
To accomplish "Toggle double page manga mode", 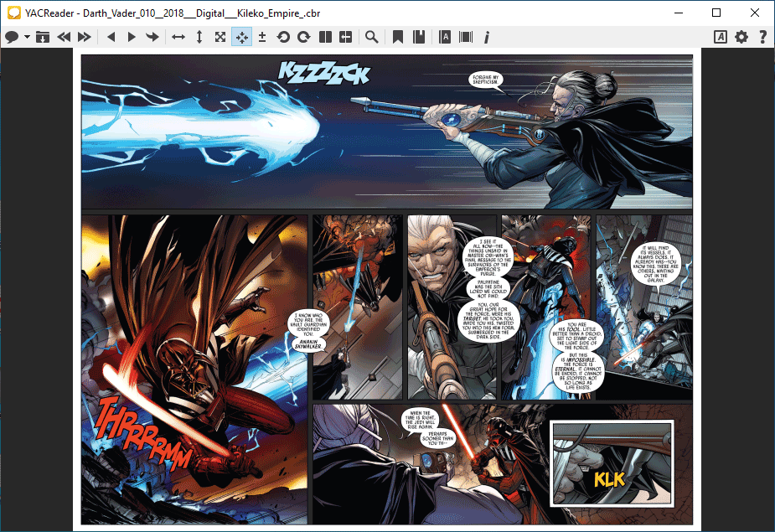I will 345,37.
